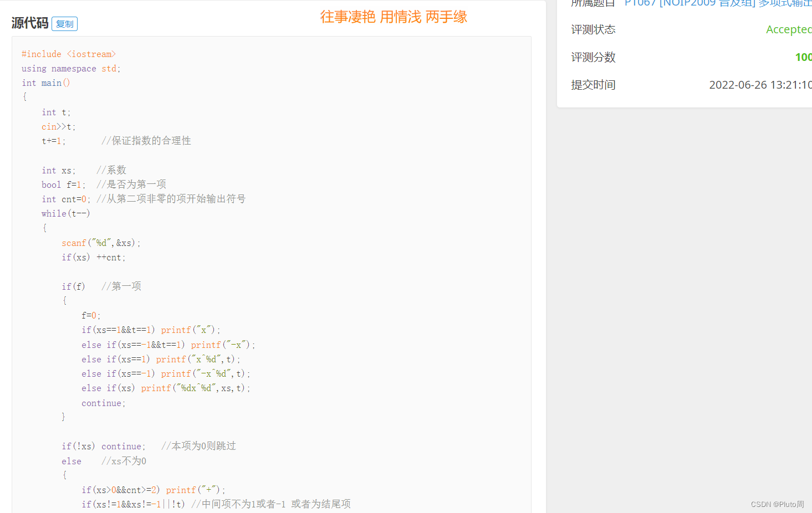The height and width of the screenshot is (513, 812).
Task: Click the using namespace std; line
Action: [x=71, y=69]
